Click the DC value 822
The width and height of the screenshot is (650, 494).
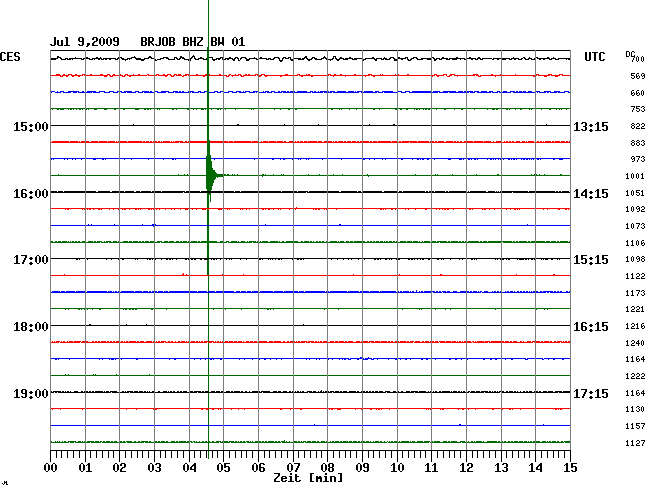638,126
